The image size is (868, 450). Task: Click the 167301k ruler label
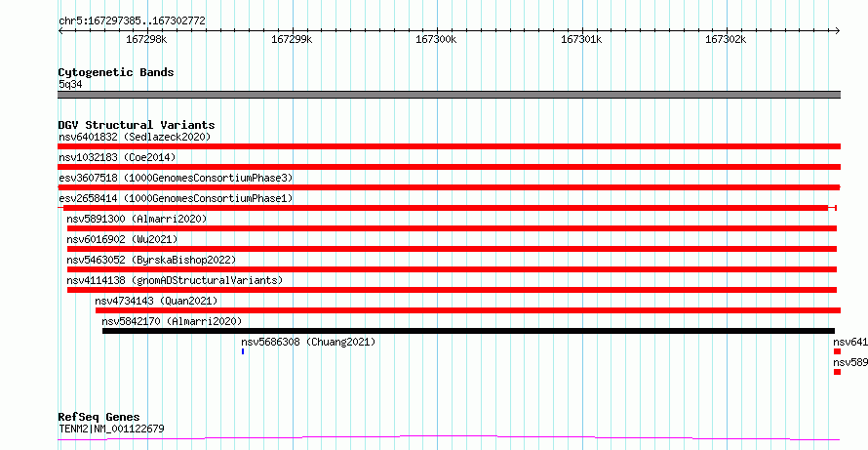[x=581, y=39]
